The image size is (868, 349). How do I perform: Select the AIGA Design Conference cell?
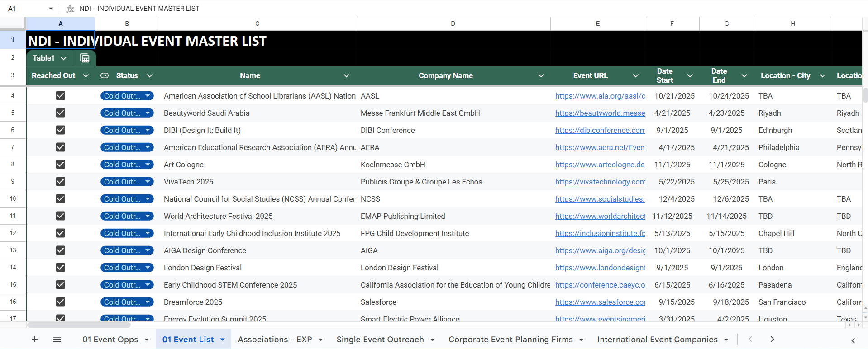coord(258,250)
